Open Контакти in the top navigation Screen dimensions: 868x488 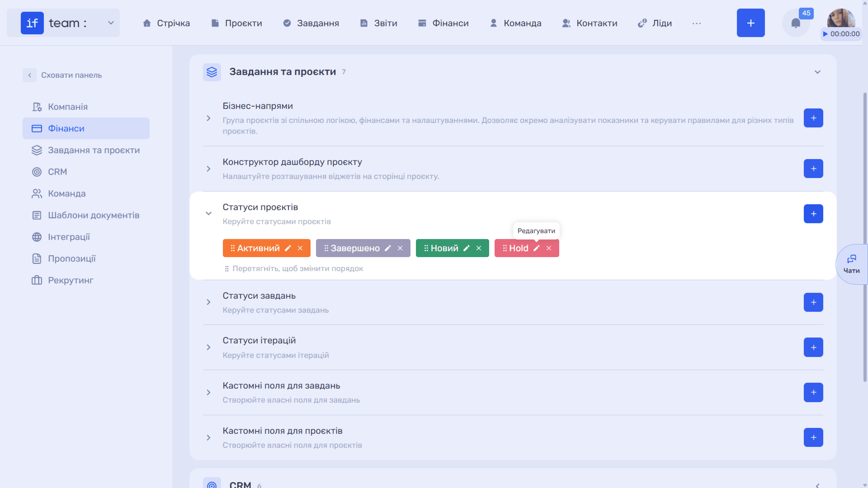590,23
